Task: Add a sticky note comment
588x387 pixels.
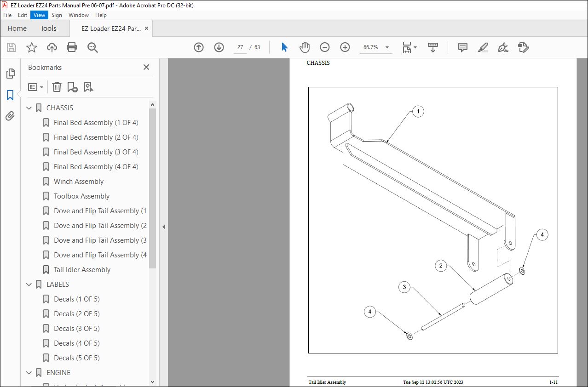Action: (x=463, y=47)
